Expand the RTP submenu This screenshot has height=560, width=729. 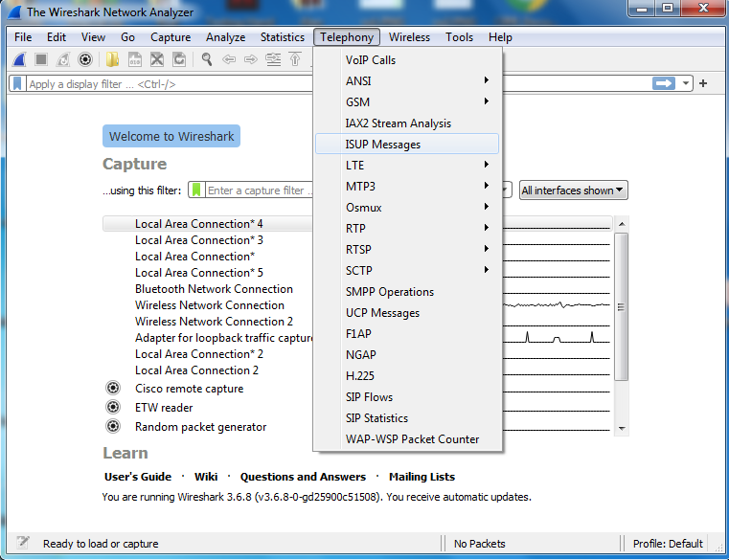click(x=407, y=228)
